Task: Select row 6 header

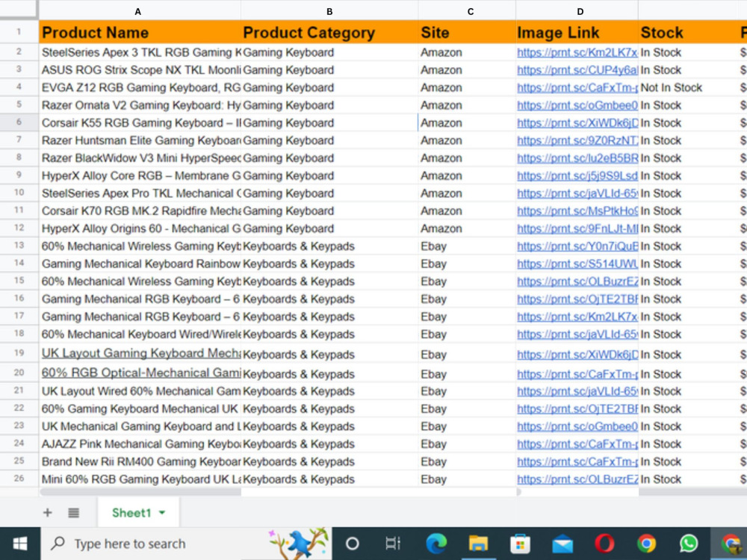Action: (x=19, y=122)
